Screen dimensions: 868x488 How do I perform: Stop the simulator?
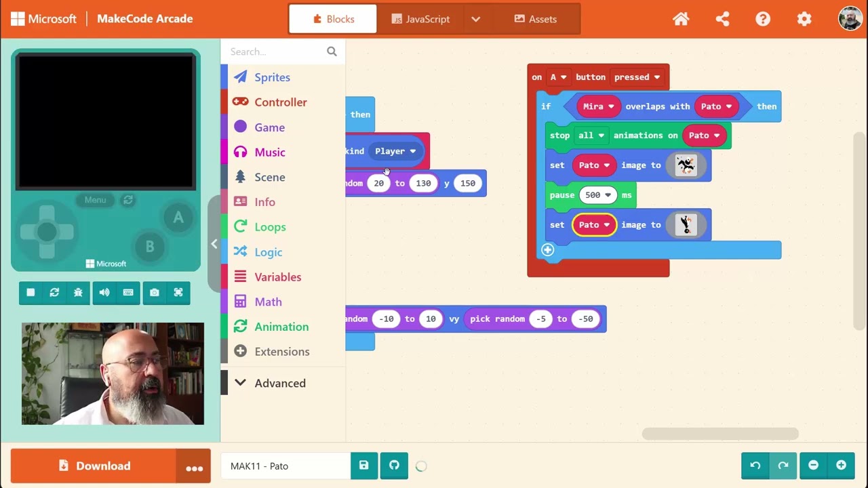[31, 292]
